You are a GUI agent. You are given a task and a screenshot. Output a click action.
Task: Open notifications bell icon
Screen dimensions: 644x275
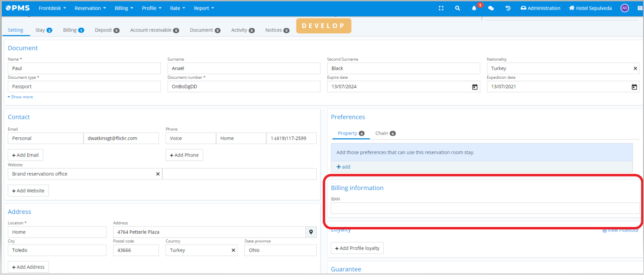(x=474, y=8)
